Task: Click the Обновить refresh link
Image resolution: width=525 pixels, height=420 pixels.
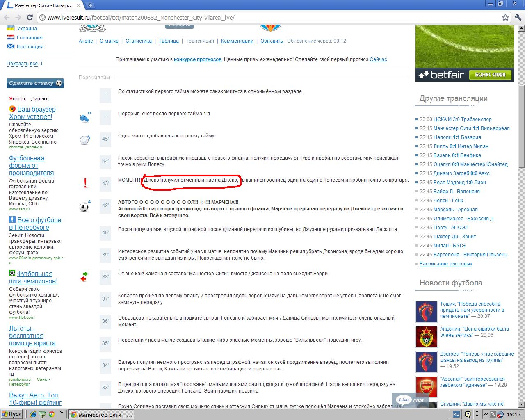Action: 272,41
